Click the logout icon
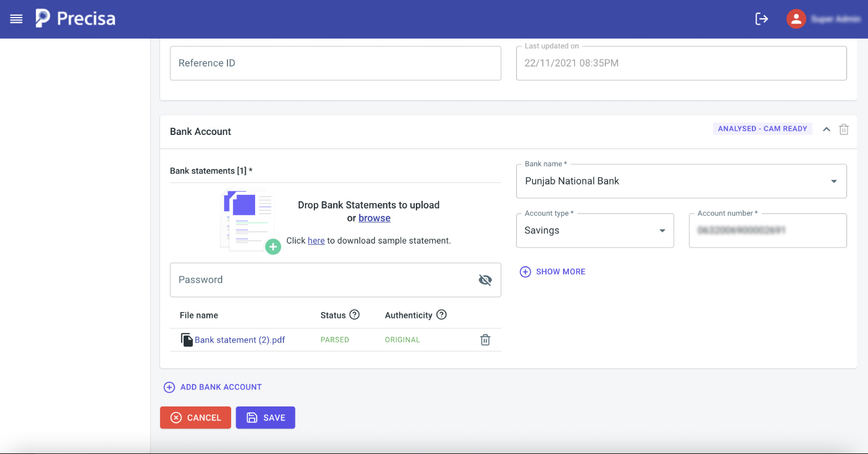 (761, 18)
